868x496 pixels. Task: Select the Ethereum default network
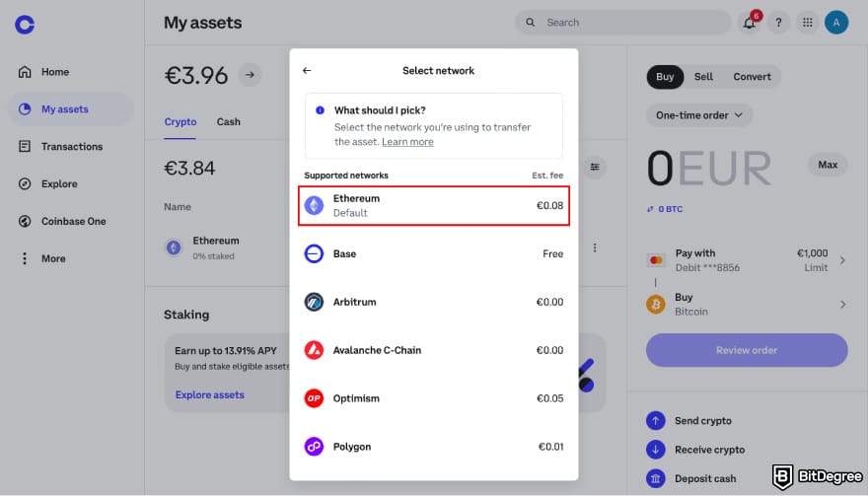[434, 205]
